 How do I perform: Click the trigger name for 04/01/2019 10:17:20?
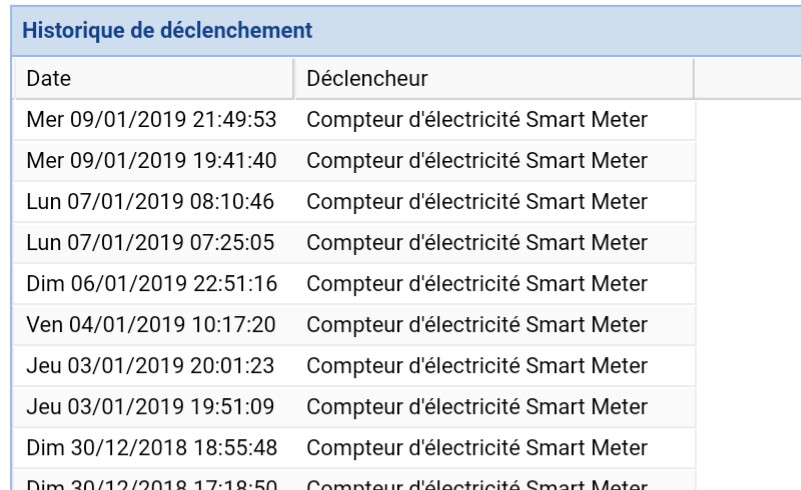coord(477,325)
